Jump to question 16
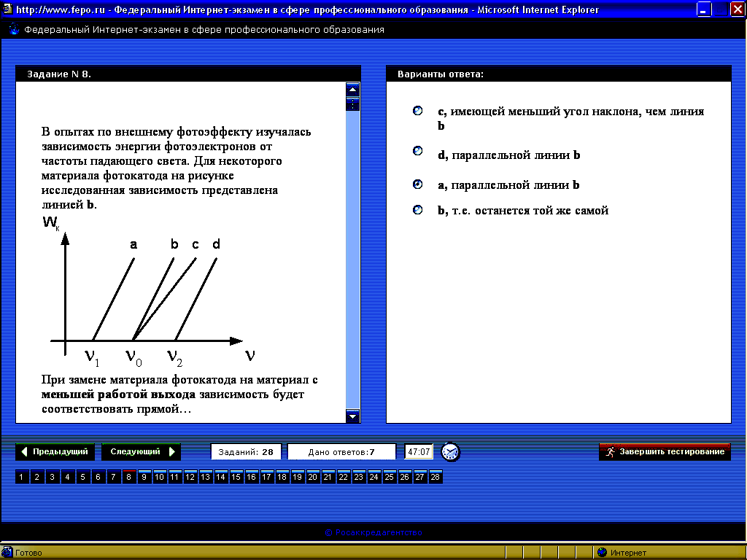 coord(251,477)
